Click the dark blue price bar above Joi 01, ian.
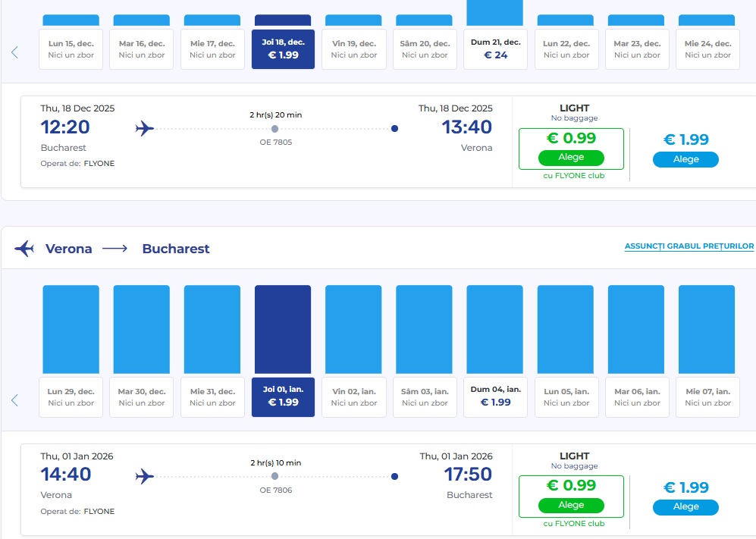 pyautogui.click(x=283, y=329)
